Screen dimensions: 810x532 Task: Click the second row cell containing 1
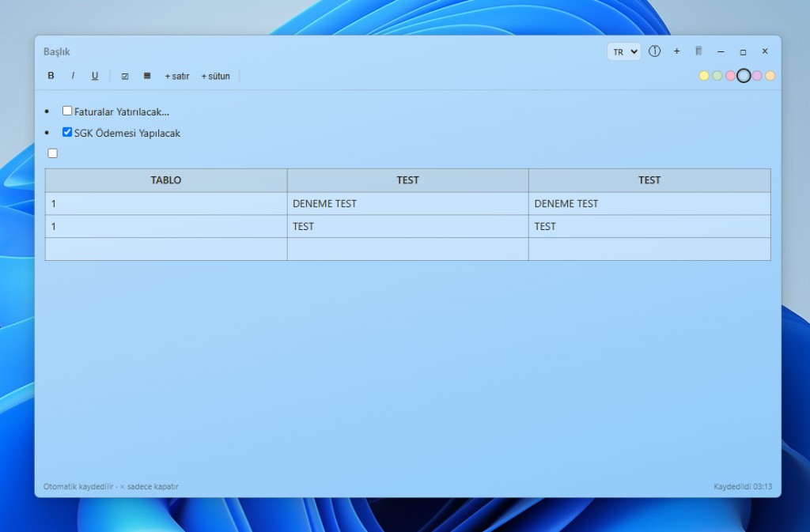(166, 227)
